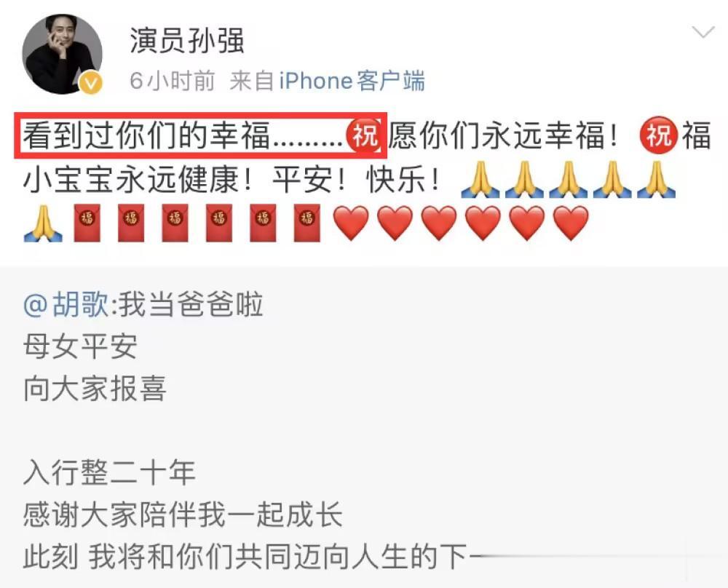Click the profile avatar of 演员孙强
The height and width of the screenshot is (588, 728).
62,54
